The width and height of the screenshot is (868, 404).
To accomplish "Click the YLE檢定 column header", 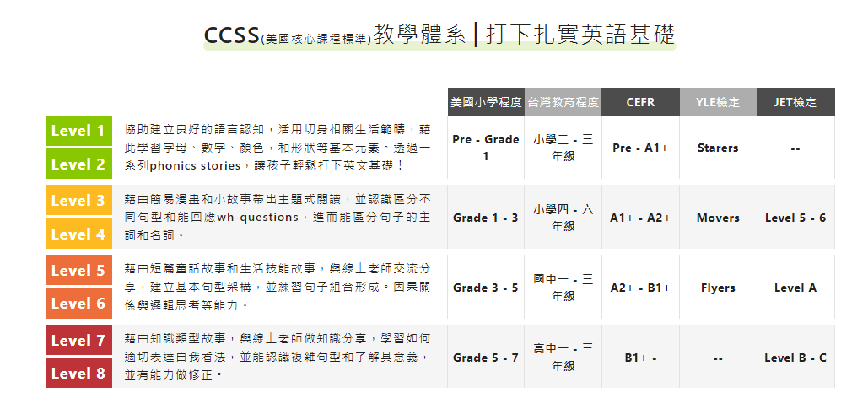I will click(718, 102).
